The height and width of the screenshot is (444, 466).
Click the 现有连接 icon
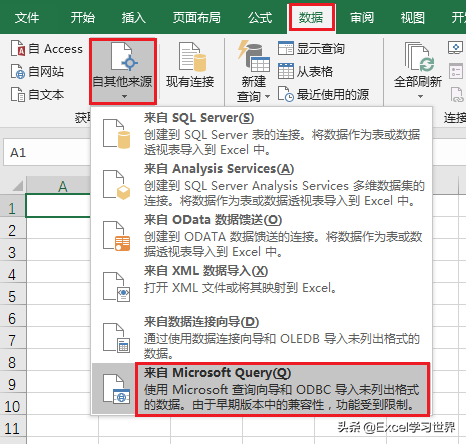[x=192, y=57]
